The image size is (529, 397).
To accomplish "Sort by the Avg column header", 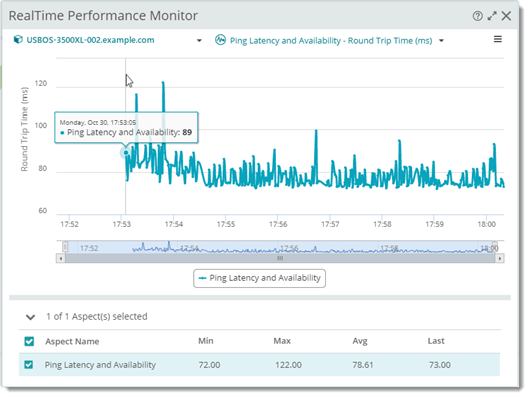I will pos(360,341).
